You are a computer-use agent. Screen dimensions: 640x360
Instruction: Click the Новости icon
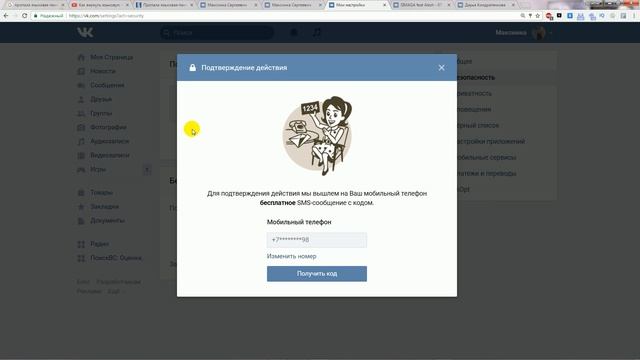tap(81, 71)
